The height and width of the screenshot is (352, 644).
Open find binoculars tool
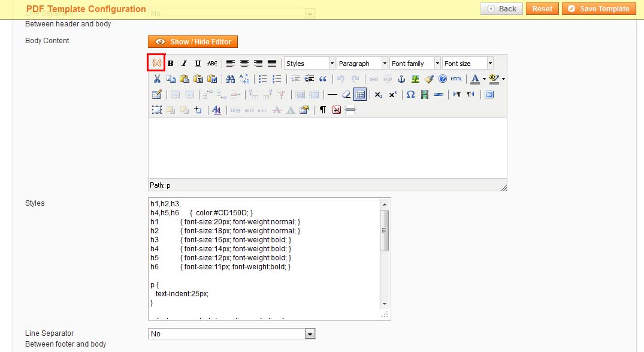230,79
